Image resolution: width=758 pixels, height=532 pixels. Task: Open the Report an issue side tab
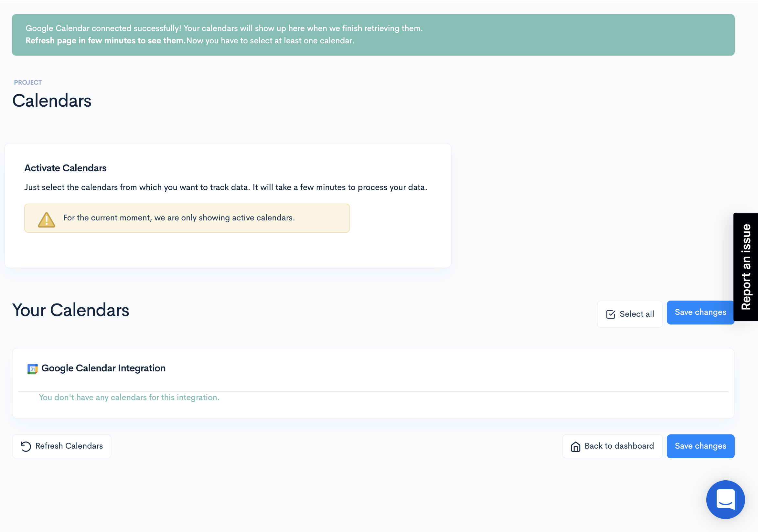point(745,267)
